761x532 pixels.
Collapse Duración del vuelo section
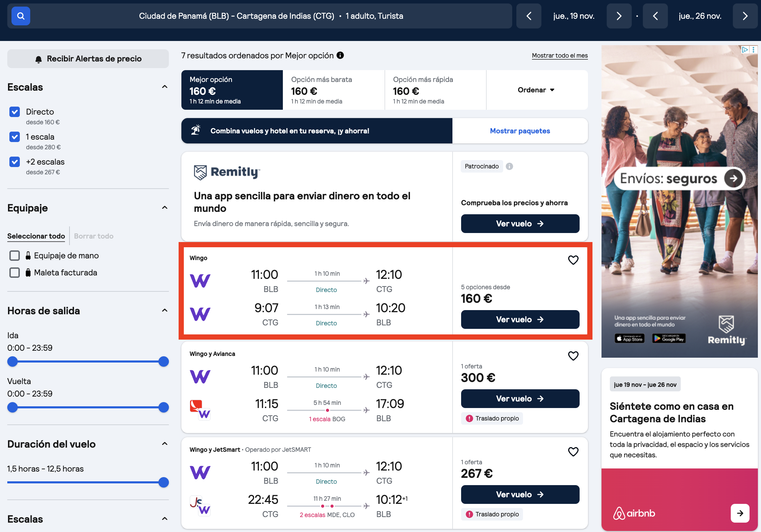coord(165,444)
